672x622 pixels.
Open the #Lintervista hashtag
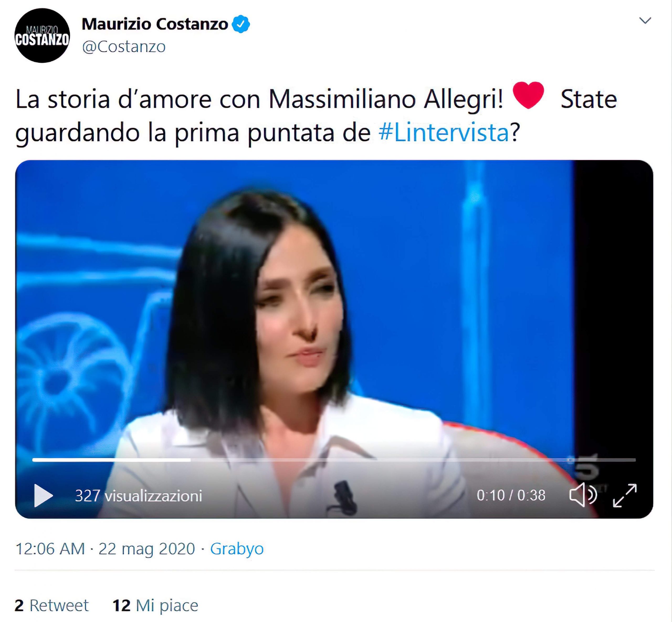coord(443,132)
